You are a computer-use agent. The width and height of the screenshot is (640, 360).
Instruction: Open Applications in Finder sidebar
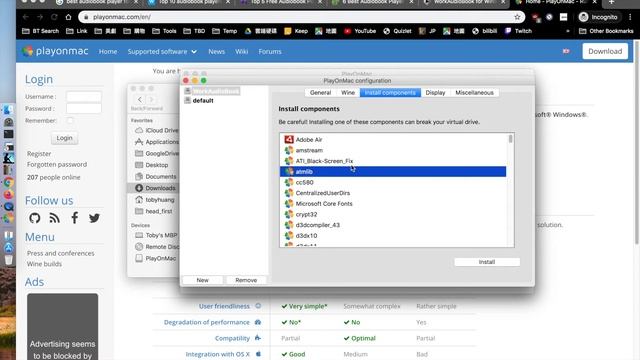[157, 142]
